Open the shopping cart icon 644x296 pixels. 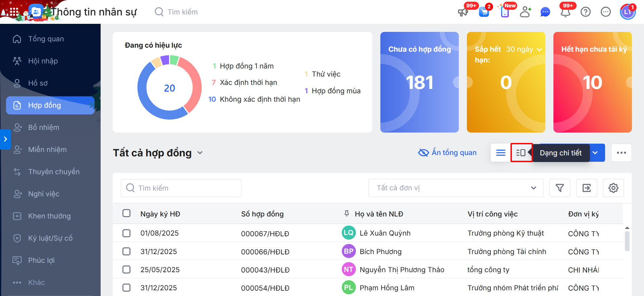coord(484,12)
